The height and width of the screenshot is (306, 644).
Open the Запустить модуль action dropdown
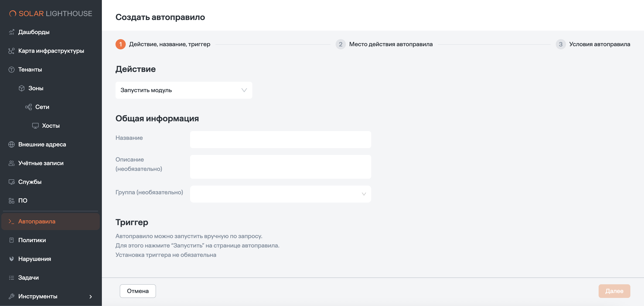tap(184, 90)
